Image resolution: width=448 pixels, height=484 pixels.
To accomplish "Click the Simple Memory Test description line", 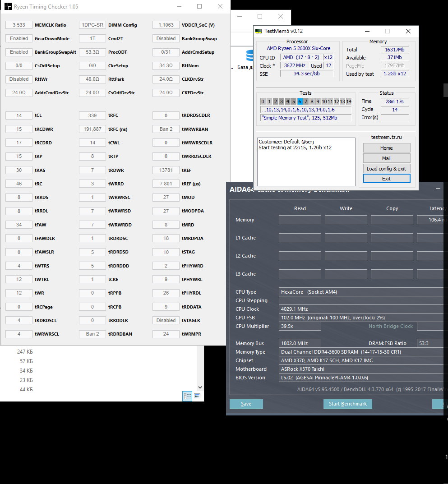I will pyautogui.click(x=306, y=118).
